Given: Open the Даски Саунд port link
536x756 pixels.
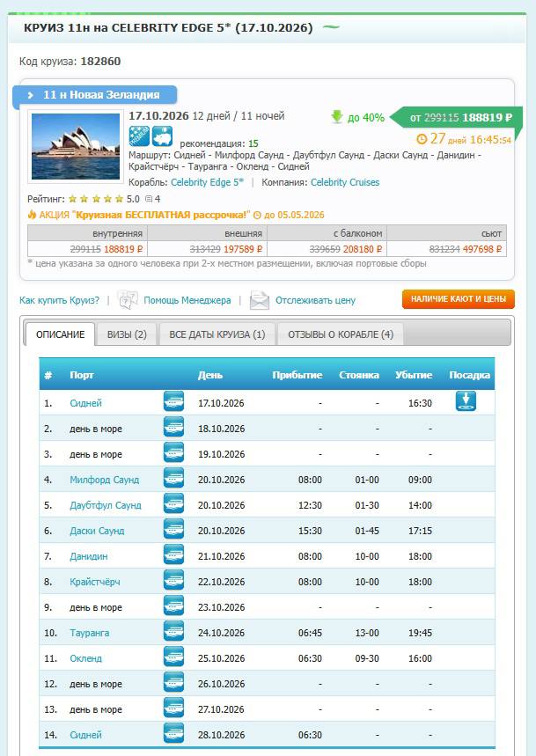Looking at the screenshot, I should 97,531.
